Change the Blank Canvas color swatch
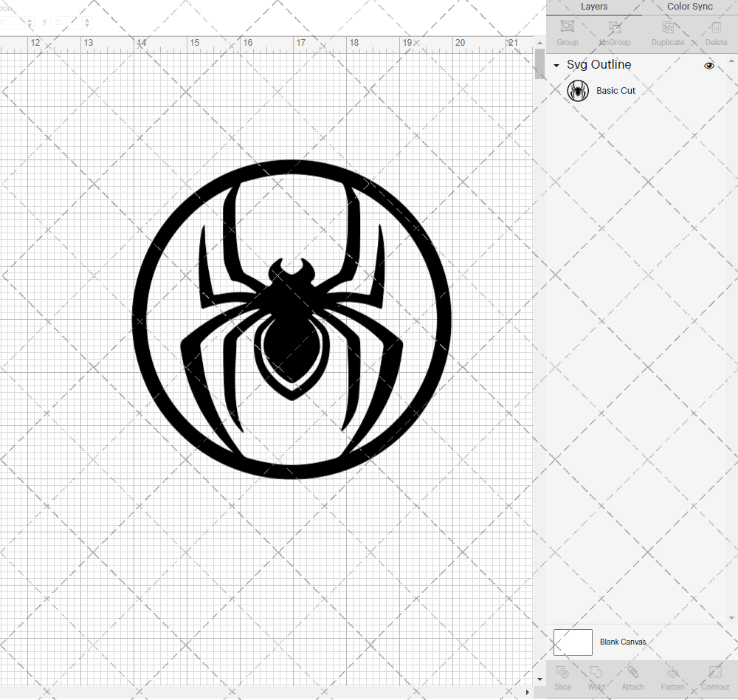 pyautogui.click(x=573, y=642)
